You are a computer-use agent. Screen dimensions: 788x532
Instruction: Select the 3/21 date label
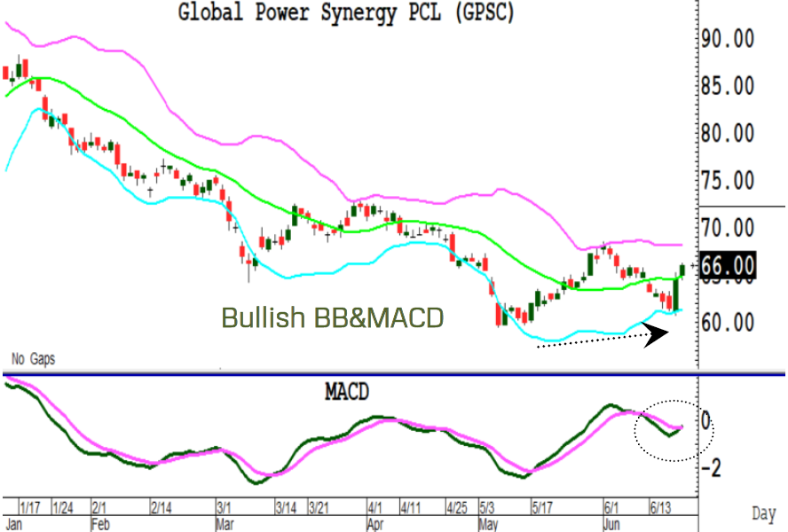pos(319,508)
